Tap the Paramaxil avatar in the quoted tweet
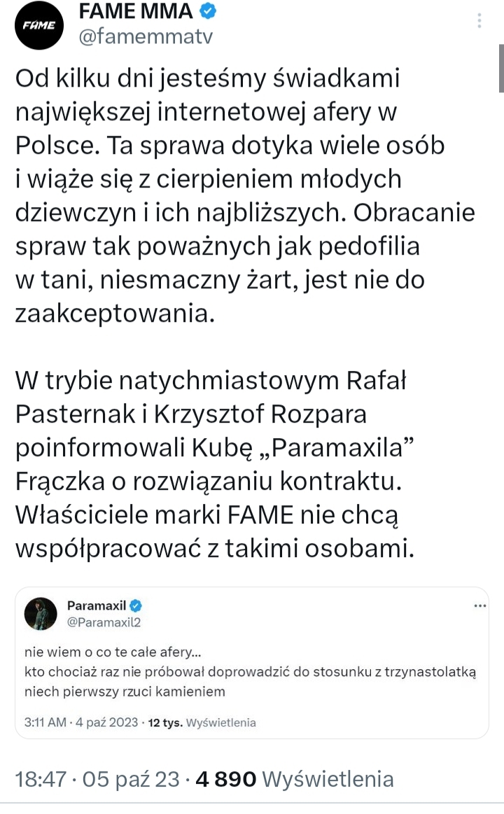 click(x=41, y=614)
